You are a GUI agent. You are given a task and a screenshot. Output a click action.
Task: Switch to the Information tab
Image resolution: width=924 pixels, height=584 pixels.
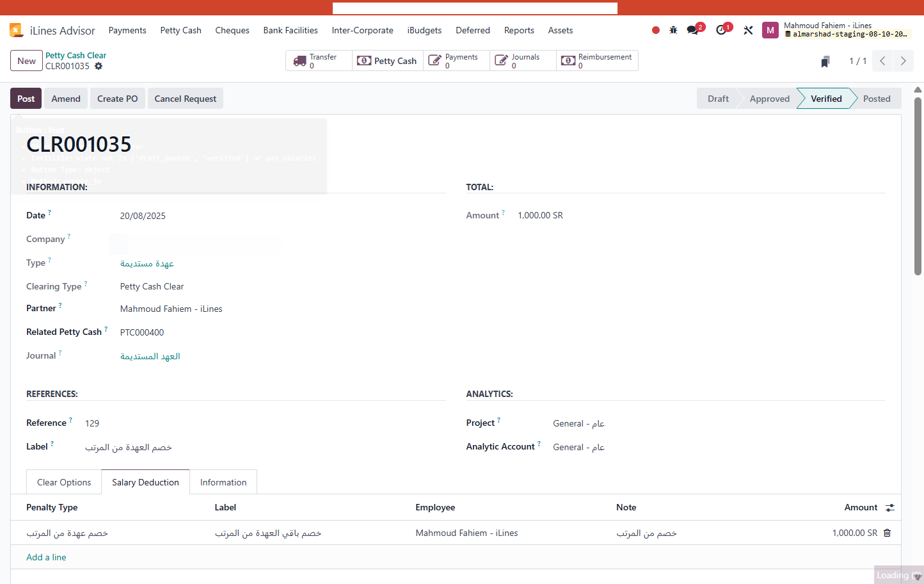point(223,482)
